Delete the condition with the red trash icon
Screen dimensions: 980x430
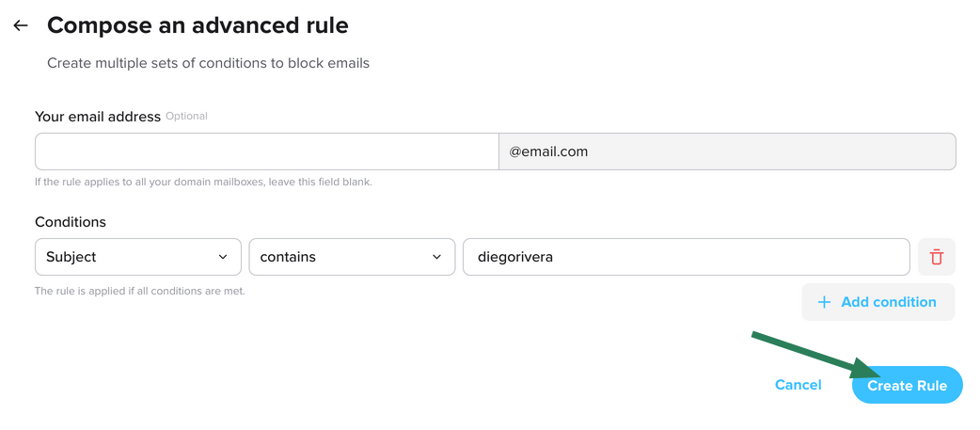coord(936,257)
